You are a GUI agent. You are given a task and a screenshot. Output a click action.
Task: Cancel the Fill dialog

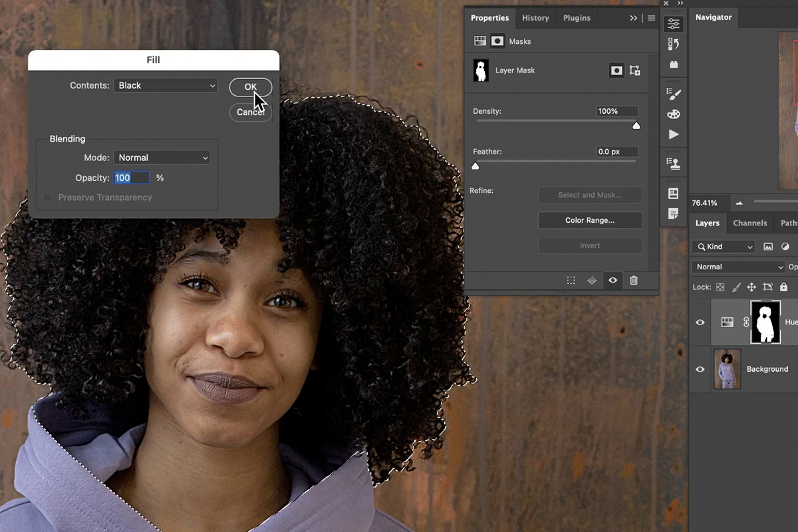coord(251,112)
